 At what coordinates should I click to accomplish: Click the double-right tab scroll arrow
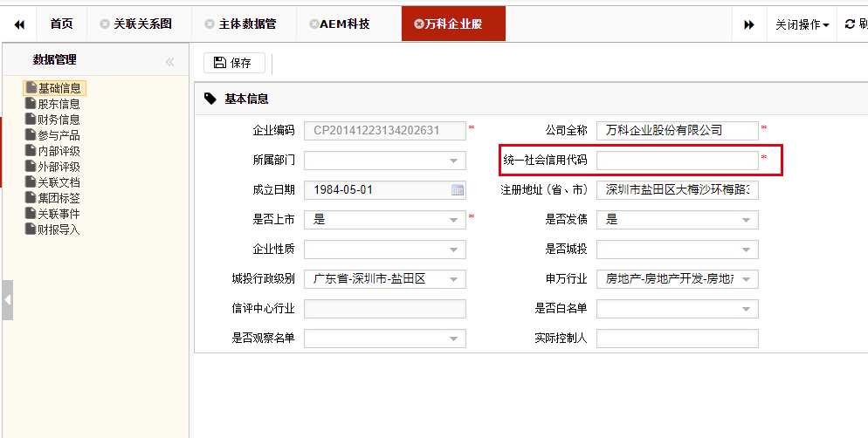pyautogui.click(x=749, y=24)
